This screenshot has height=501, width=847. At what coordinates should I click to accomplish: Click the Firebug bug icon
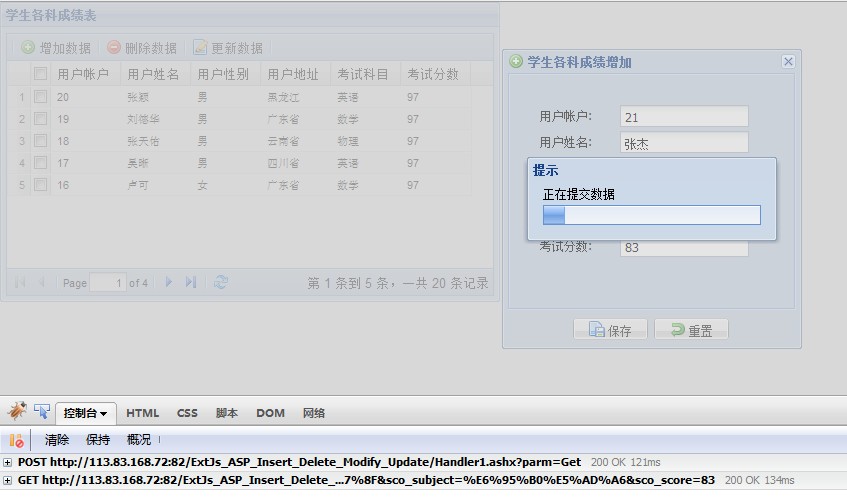pyautogui.click(x=17, y=411)
